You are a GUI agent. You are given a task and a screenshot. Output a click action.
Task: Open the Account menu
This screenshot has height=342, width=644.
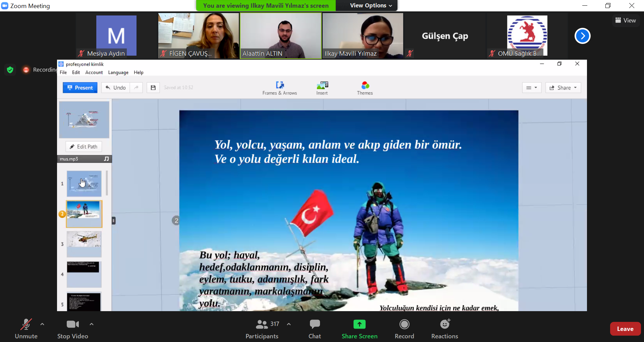click(94, 72)
